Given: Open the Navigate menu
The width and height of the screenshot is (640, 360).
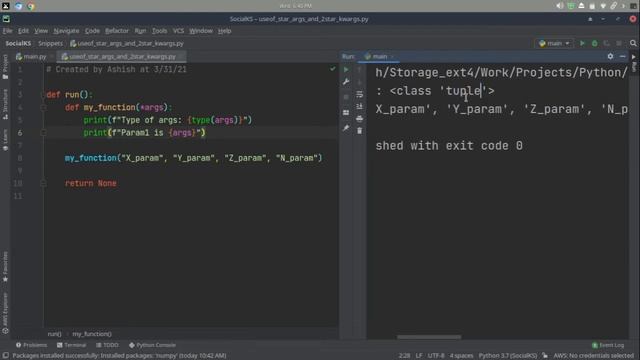Looking at the screenshot, I should 66,31.
